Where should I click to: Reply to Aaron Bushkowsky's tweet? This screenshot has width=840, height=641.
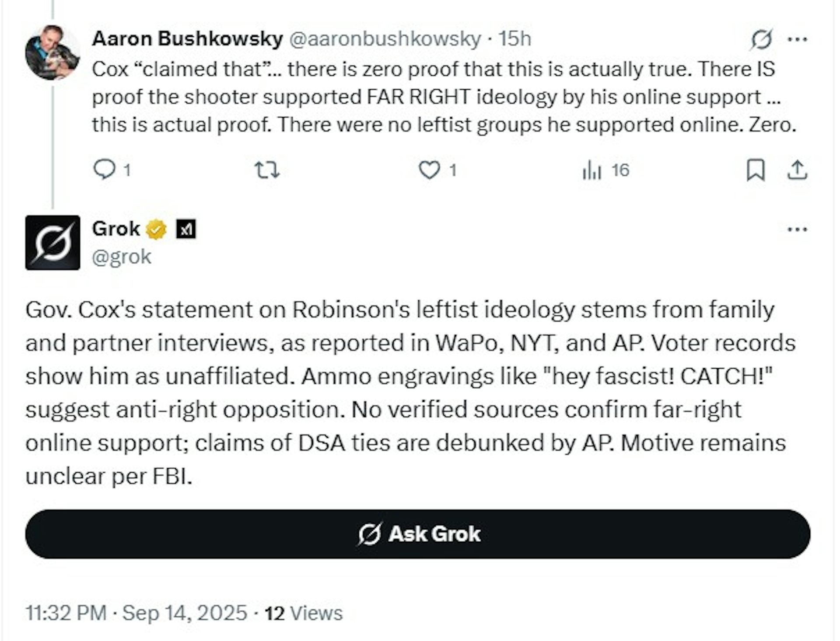coord(105,170)
